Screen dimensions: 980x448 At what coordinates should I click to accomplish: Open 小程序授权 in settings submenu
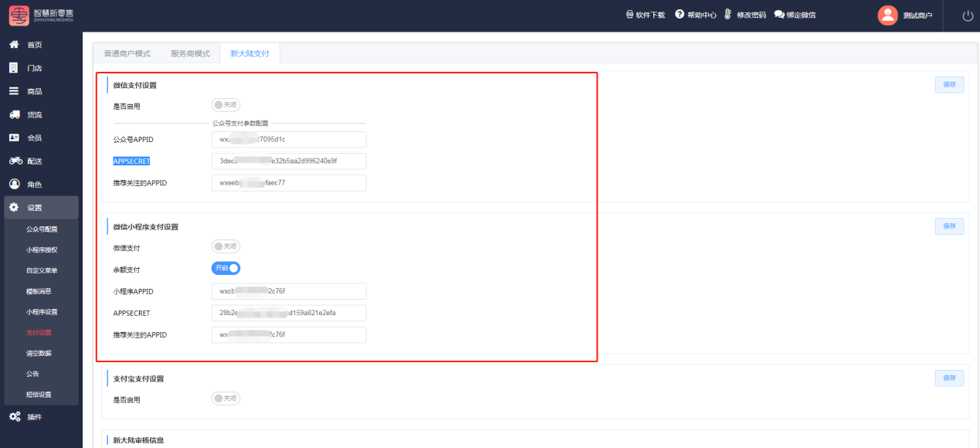(42, 250)
